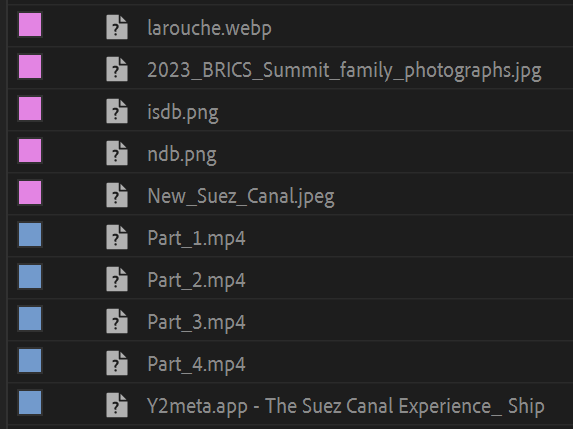The width and height of the screenshot is (573, 429).
Task: Click the question-mark icon for New_Suez_Canal.jpeg
Action: point(117,195)
